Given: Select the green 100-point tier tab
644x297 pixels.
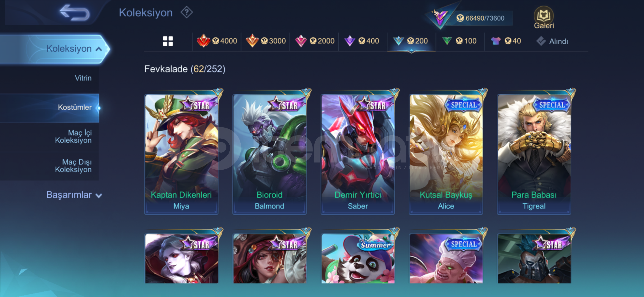Looking at the screenshot, I should pos(459,41).
